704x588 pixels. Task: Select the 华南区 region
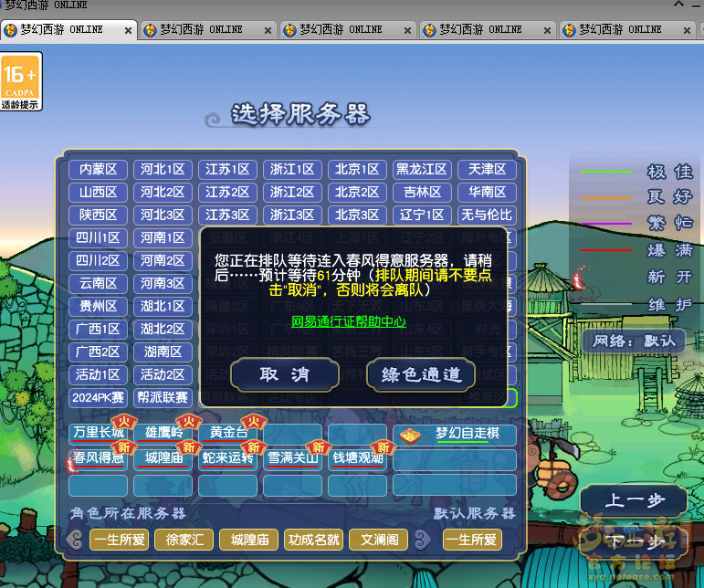[487, 192]
